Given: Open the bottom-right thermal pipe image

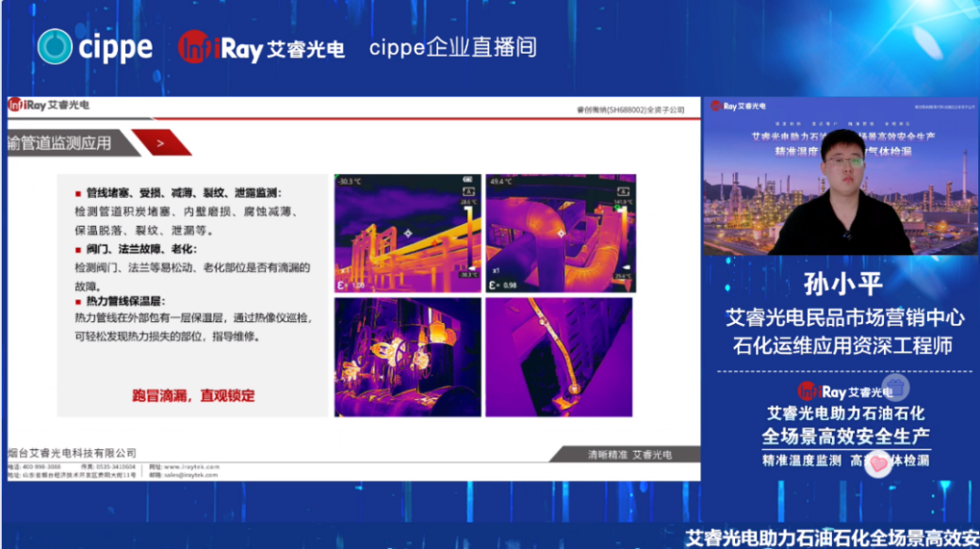Looking at the screenshot, I should point(559,357).
